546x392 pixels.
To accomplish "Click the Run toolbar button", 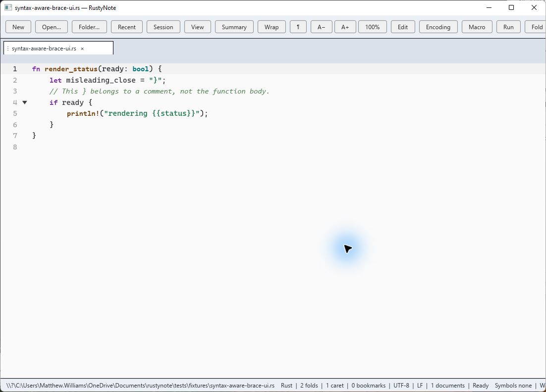I will (508, 27).
